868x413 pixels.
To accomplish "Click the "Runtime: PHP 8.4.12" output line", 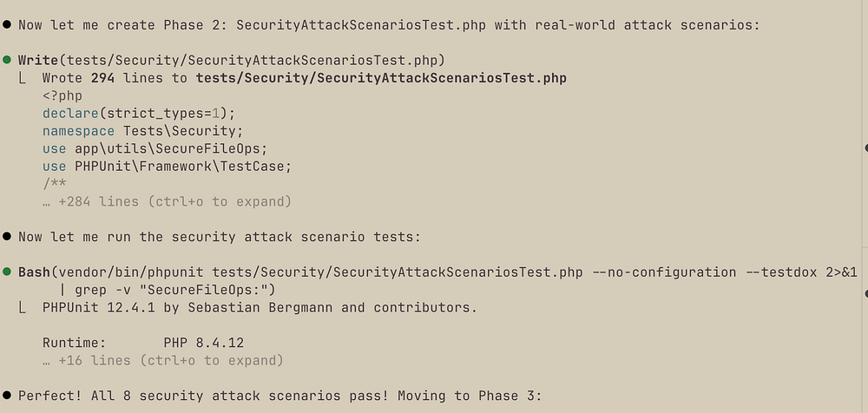I will coord(142,343).
